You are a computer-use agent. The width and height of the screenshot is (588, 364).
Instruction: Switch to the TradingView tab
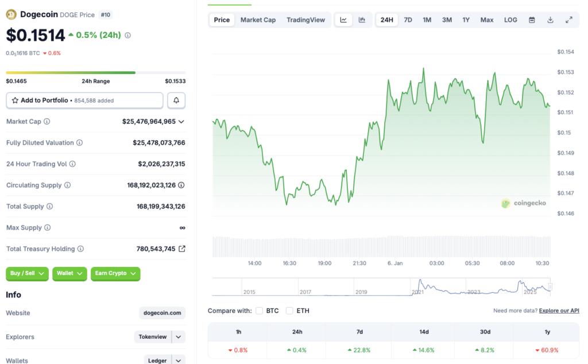pyautogui.click(x=305, y=19)
